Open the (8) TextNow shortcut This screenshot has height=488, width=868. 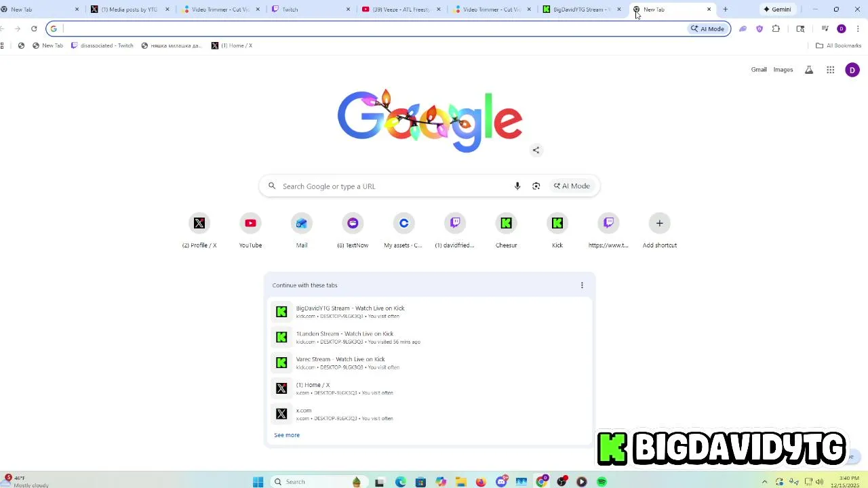[x=353, y=223]
